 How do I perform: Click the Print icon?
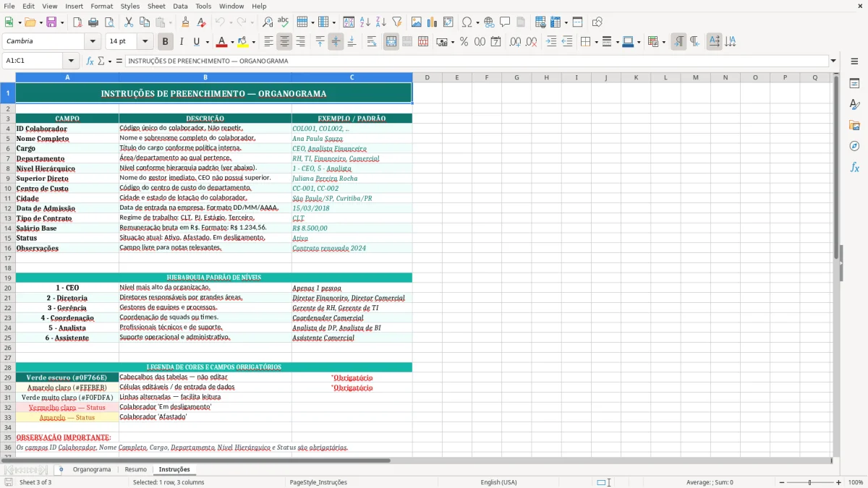tap(93, 22)
